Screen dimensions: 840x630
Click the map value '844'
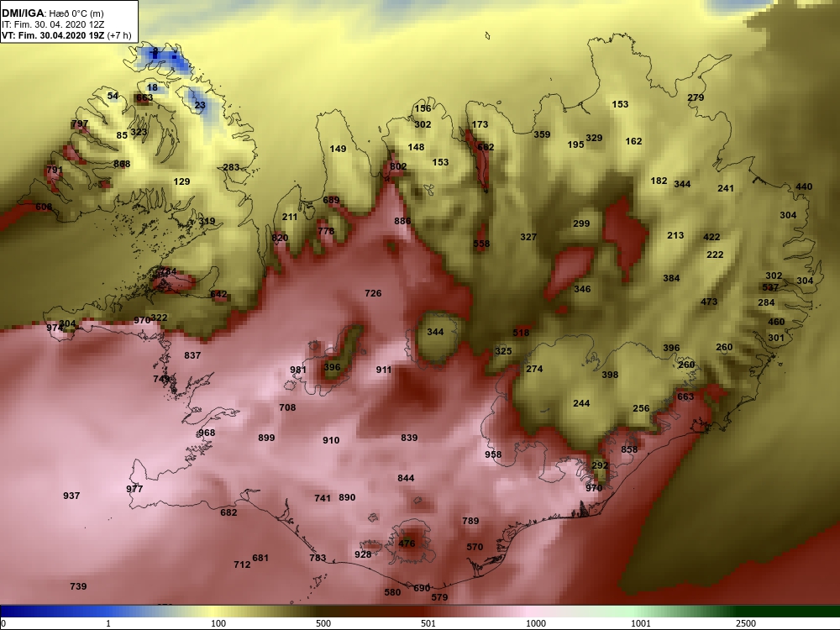point(406,478)
